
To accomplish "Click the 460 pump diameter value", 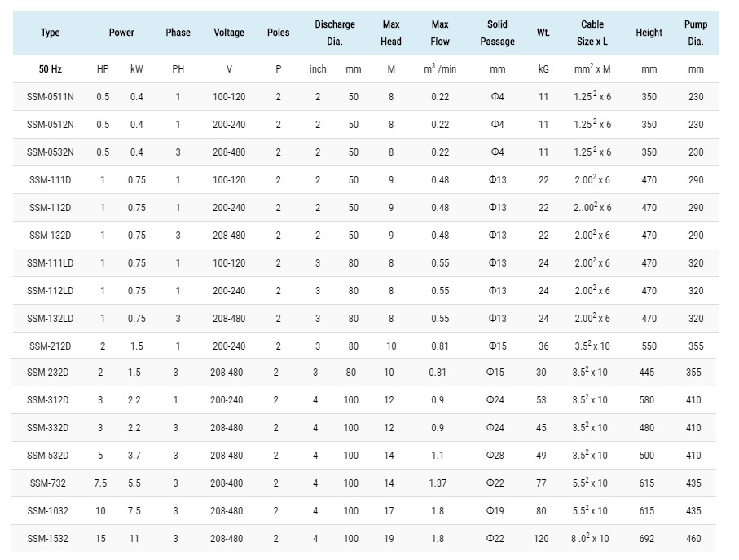I will tap(695, 539).
